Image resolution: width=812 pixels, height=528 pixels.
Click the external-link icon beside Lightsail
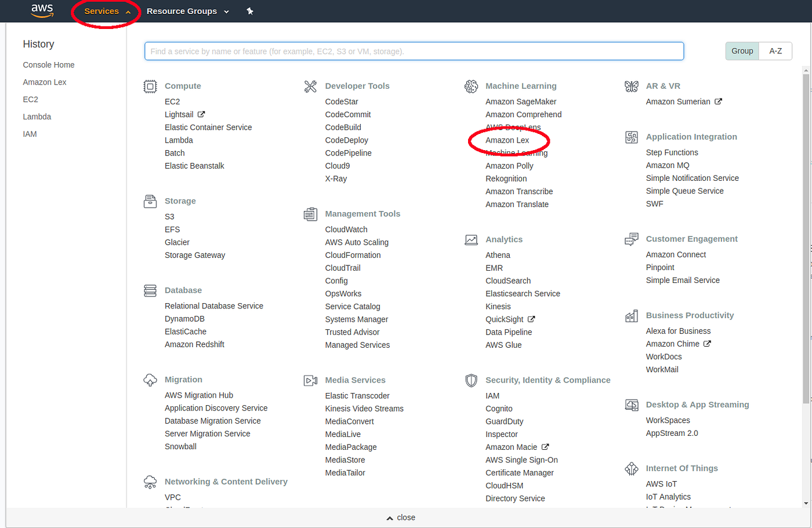pos(201,114)
